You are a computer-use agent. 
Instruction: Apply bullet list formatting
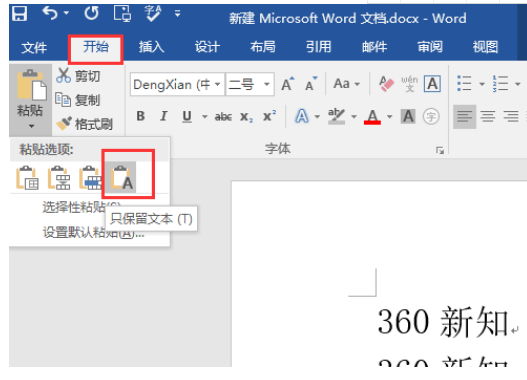(464, 83)
